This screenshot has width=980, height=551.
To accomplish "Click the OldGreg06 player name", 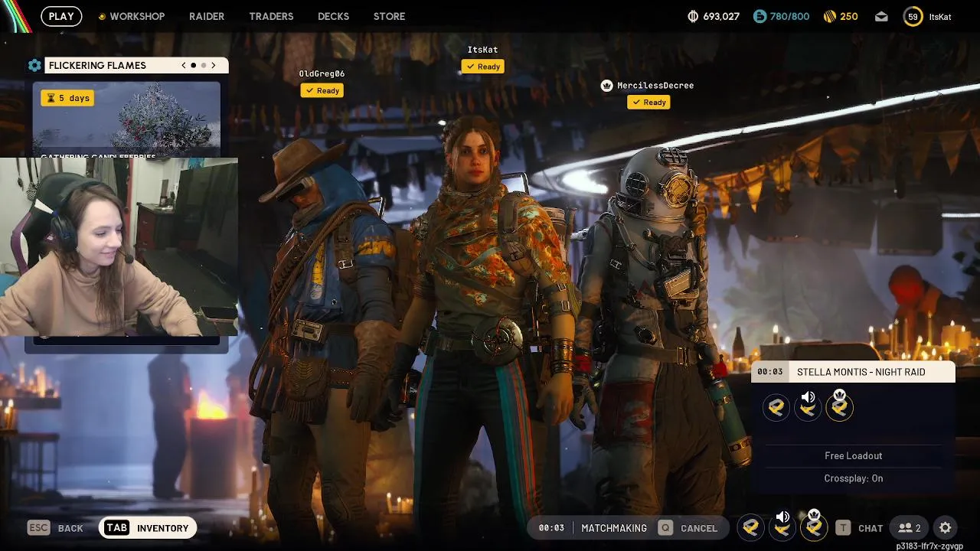I will tap(322, 73).
